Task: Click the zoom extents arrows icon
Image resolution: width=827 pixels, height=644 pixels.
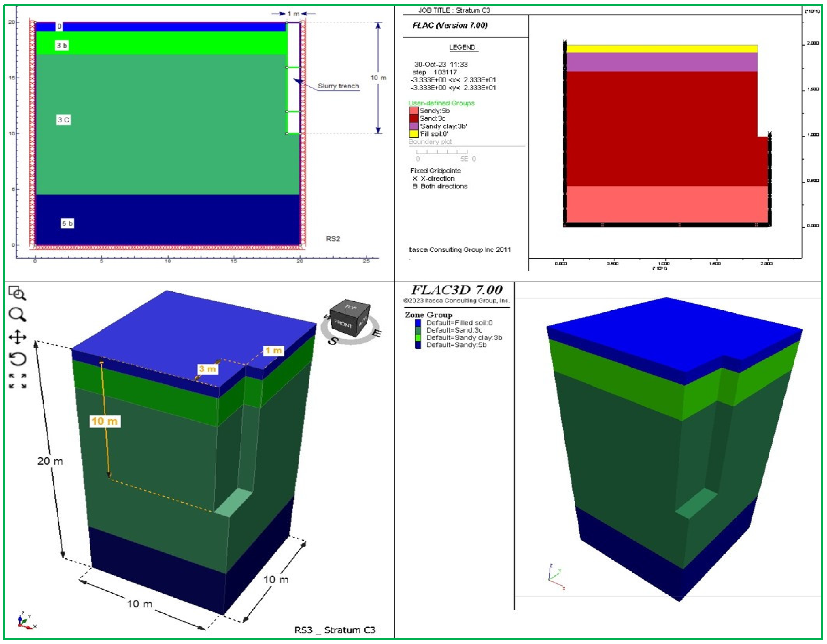Action: 17,381
